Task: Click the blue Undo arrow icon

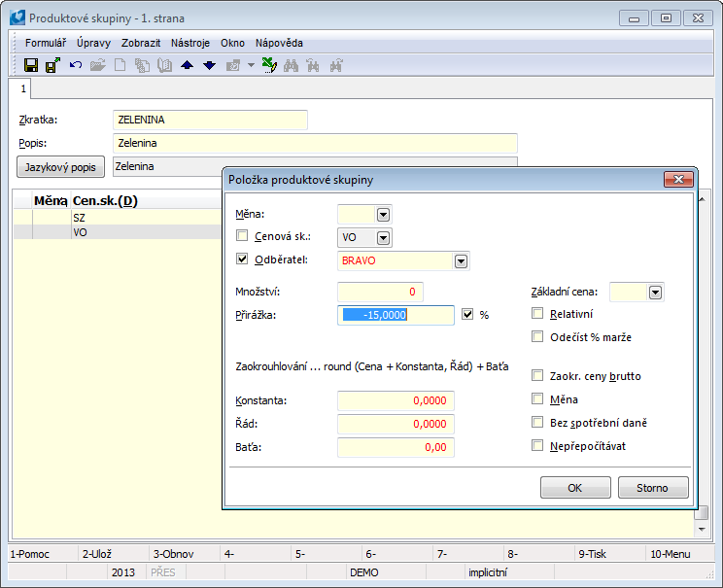Action: coord(75,65)
